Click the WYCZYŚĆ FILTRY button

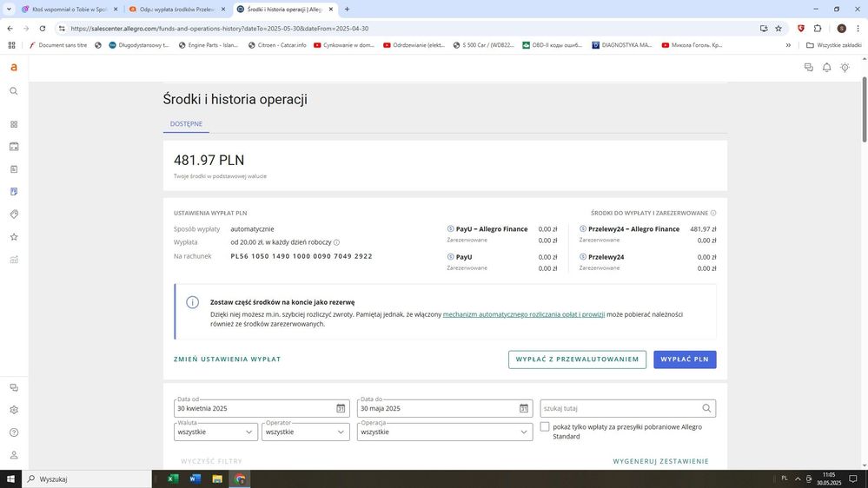[x=211, y=461]
